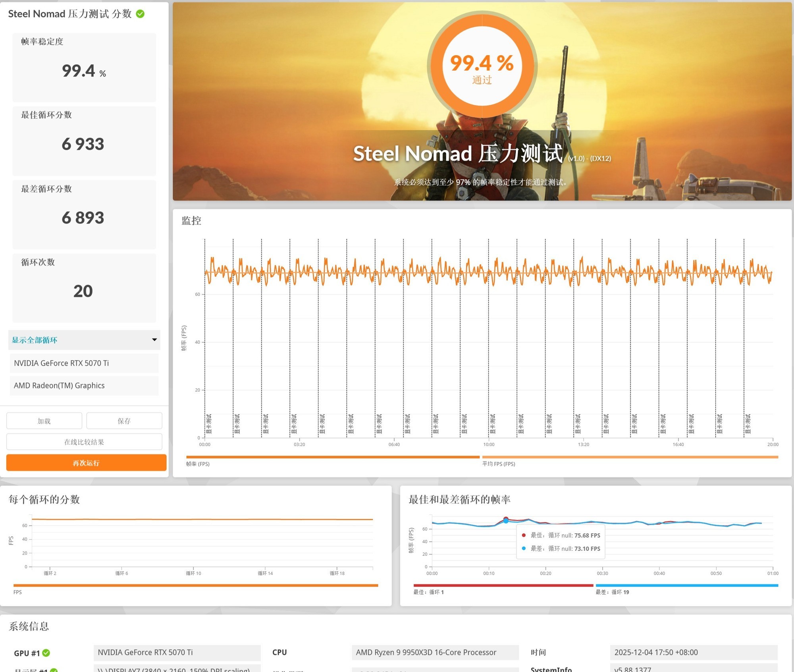Click green checkmark beside Steel Nomad score title
The width and height of the screenshot is (794, 672).
coord(140,14)
